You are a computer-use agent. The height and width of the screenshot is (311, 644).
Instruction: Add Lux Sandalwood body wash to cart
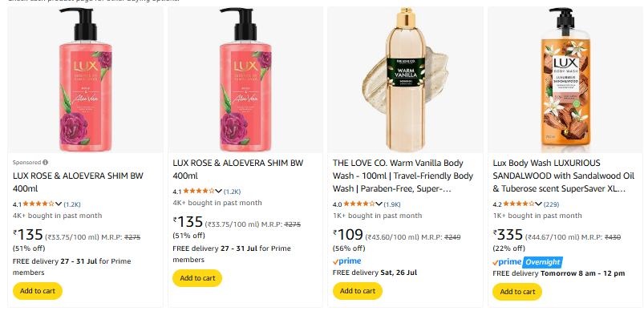point(517,292)
